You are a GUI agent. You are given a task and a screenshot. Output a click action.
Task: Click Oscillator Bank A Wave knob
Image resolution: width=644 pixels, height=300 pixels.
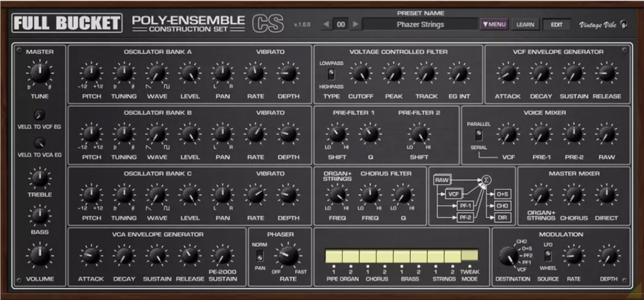[x=157, y=73]
